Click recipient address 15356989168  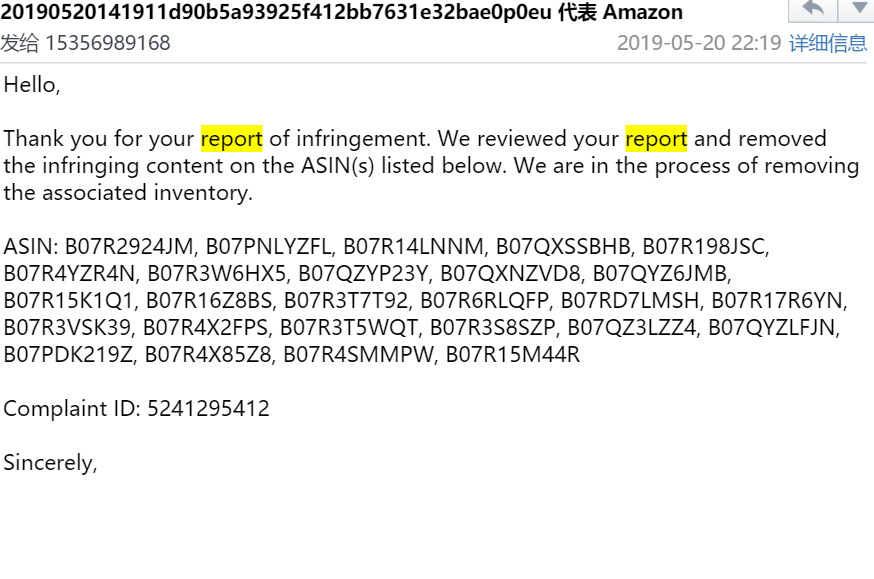(107, 43)
